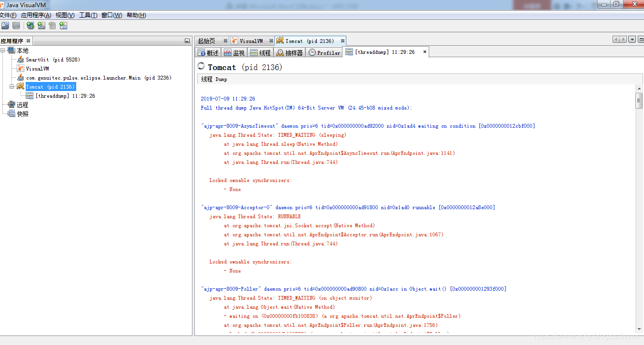Close the Tomcat (pid 2136) tab
Screen dimensions: 644x345
click(x=342, y=41)
